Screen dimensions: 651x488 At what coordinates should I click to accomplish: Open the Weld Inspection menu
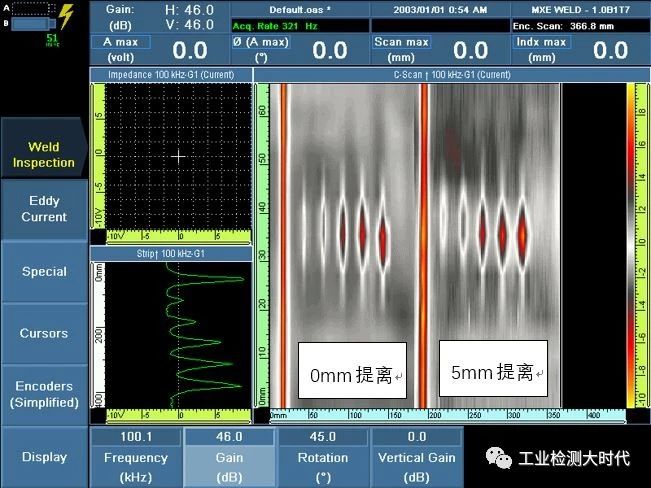44,155
